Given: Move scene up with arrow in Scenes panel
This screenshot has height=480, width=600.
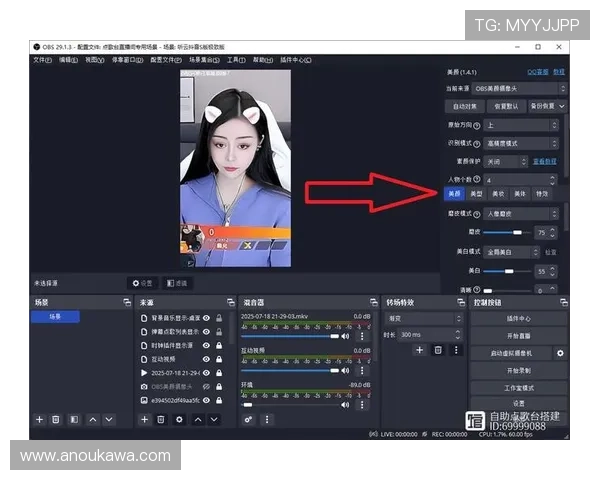Looking at the screenshot, I should (x=93, y=420).
